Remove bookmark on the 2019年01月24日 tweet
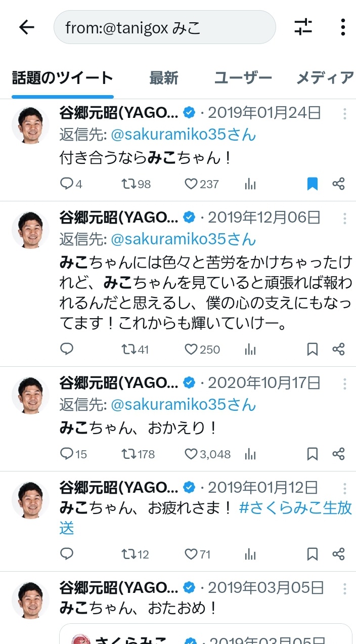This screenshot has width=356, height=644. (x=313, y=184)
